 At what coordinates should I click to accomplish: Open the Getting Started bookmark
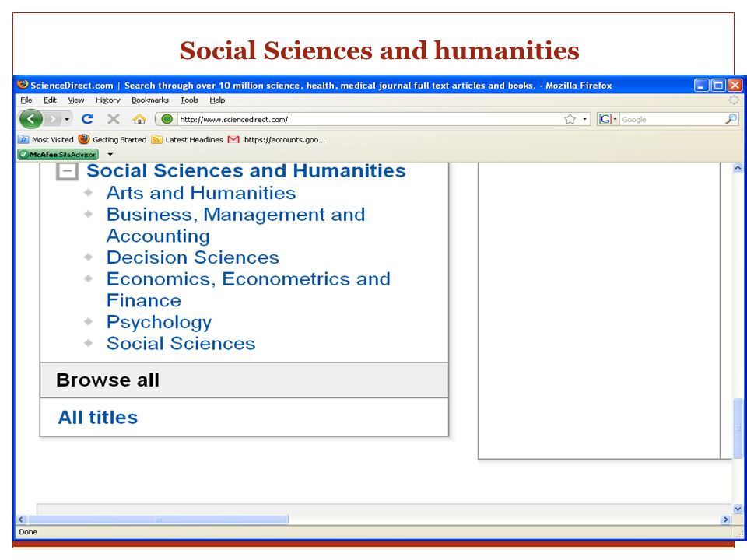tap(112, 139)
